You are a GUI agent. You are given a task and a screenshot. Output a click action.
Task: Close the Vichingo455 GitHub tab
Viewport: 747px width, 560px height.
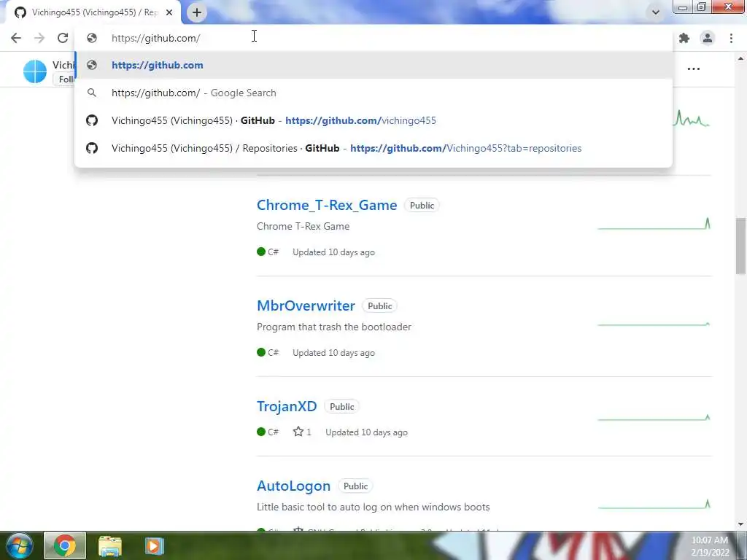[169, 12]
